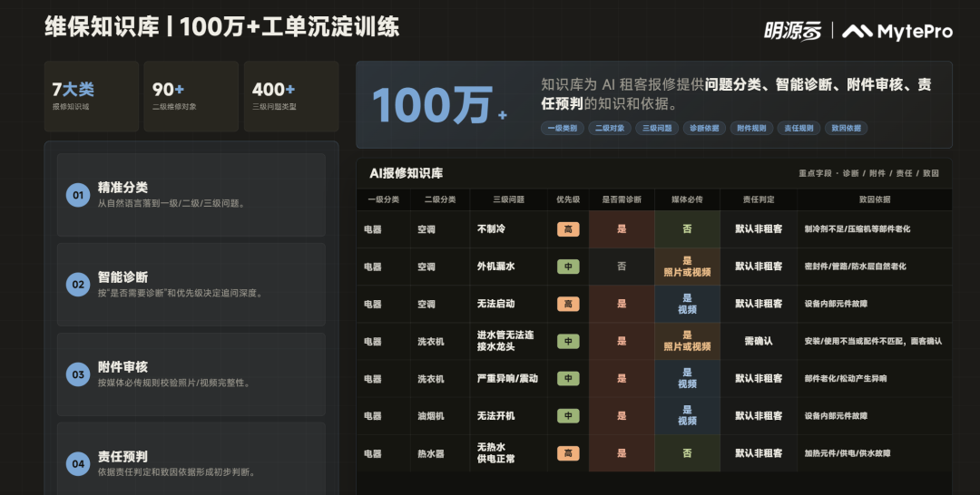The height and width of the screenshot is (495, 980).
Task: Click the 中 priority badge in 无法开机 row
Action: coord(568,416)
